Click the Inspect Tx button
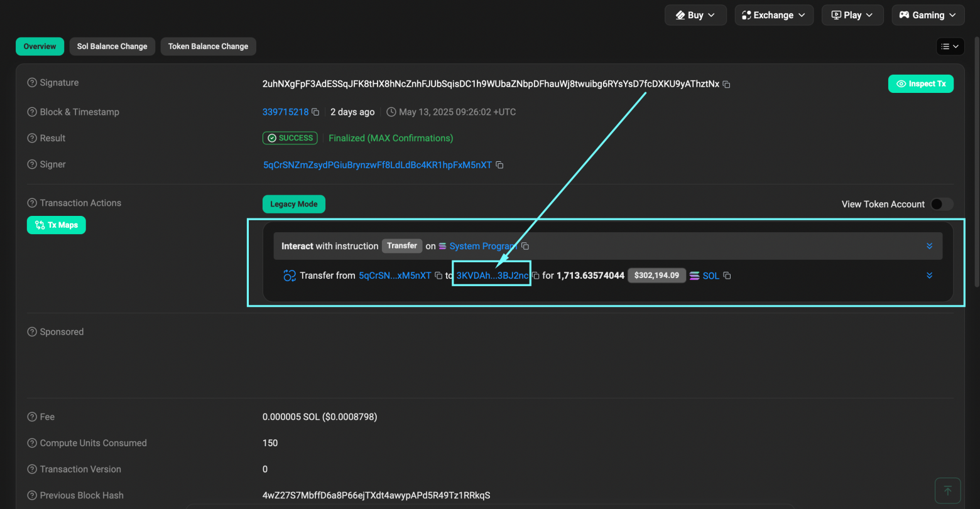 click(920, 84)
